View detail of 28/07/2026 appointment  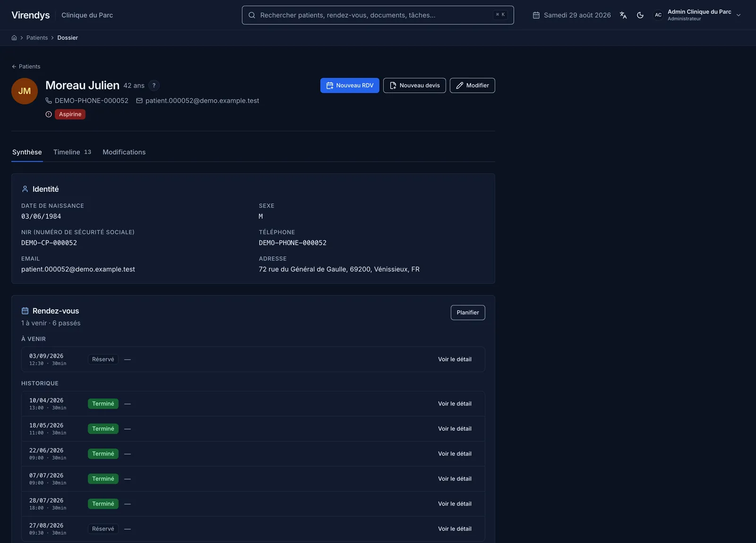coord(455,504)
